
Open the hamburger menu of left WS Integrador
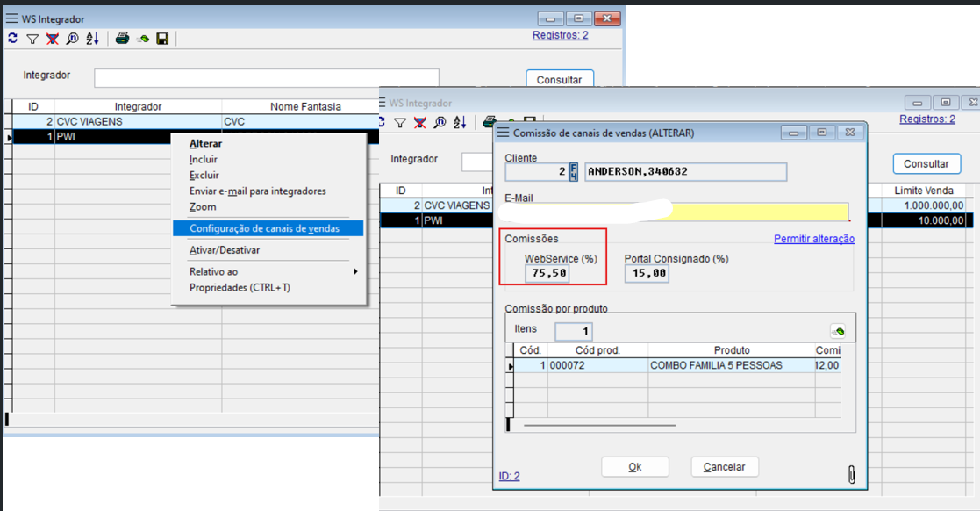click(x=11, y=18)
